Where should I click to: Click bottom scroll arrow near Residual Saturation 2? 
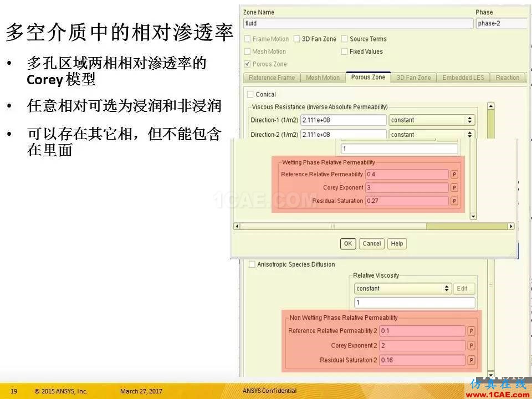point(490,374)
